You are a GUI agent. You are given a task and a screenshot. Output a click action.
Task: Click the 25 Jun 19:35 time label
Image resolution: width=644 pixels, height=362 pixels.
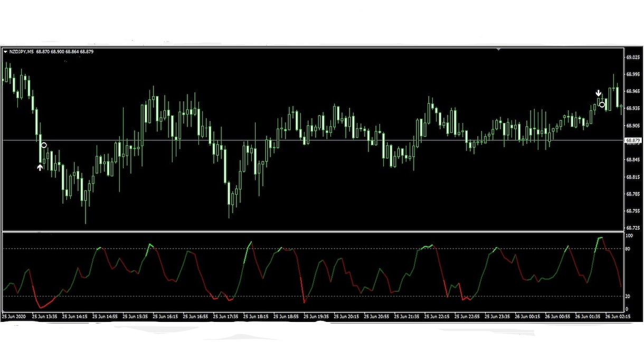[317, 317]
